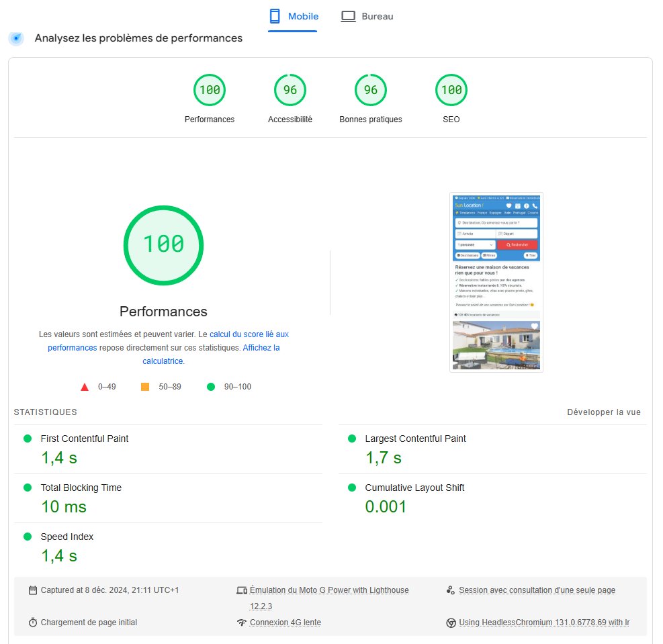Click the stopwatch icon beside Chargement de page initial

(x=32, y=623)
